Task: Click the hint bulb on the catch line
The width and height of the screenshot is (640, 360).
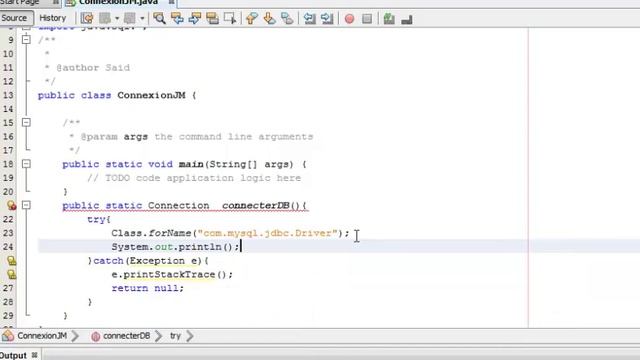Action: pos(11,260)
